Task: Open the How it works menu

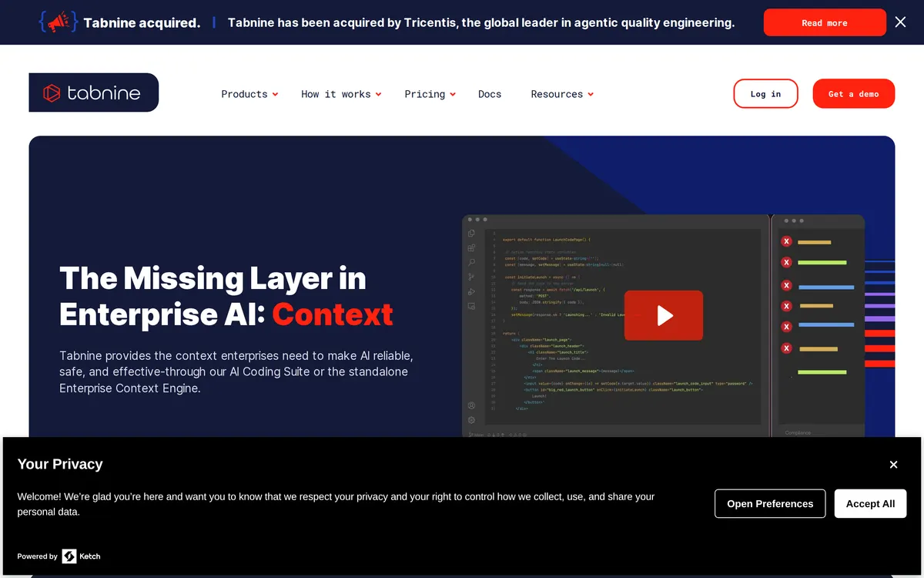Action: 336,94
